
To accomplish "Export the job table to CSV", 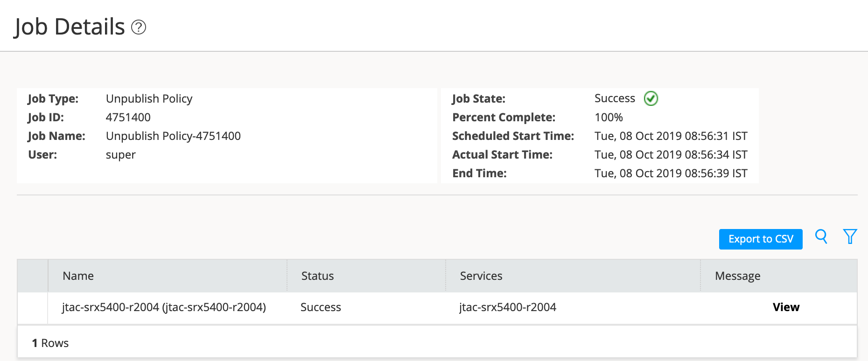I will click(761, 239).
